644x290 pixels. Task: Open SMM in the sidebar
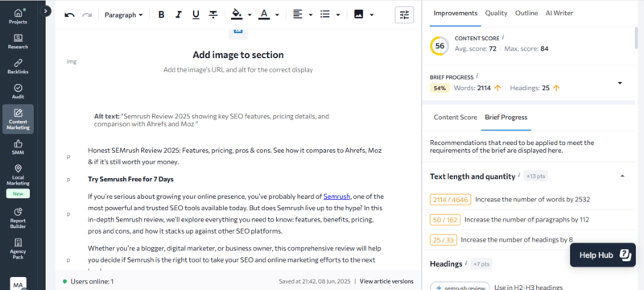pos(18,148)
